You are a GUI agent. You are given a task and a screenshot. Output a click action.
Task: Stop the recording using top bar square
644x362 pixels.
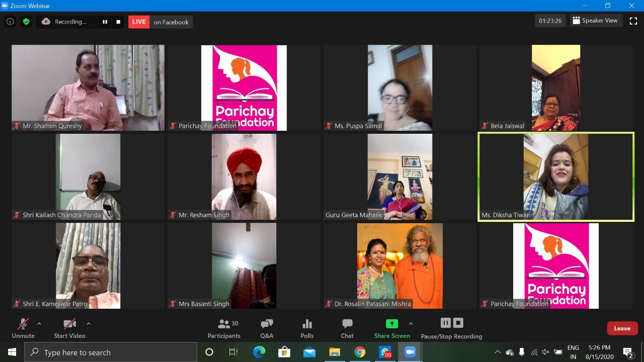[x=118, y=22]
